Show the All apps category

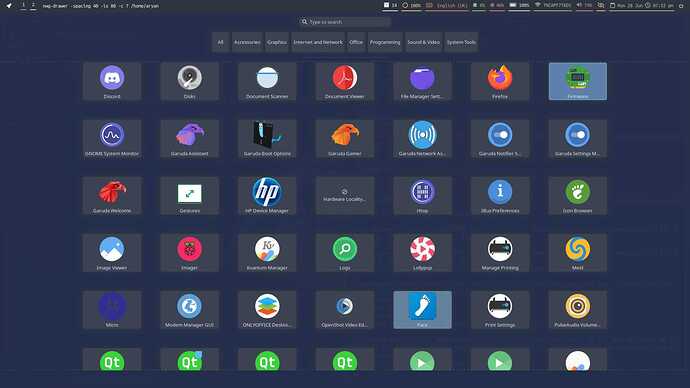coord(220,42)
